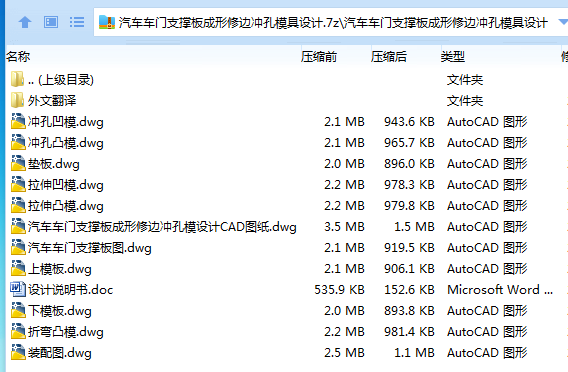Select the file 汽车车门支撑板成形修边冲孔模设计CAD图纸.dwg
Image resolution: width=568 pixels, height=372 pixels.
[x=162, y=227]
